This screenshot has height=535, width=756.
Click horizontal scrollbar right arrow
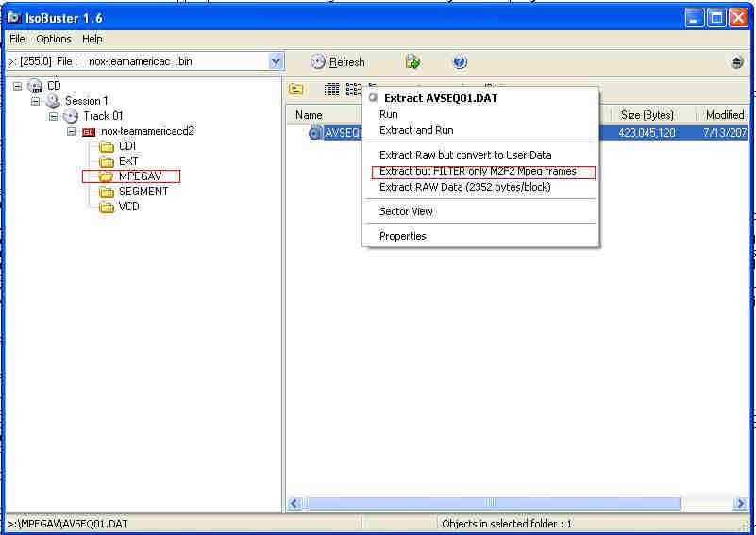click(741, 504)
